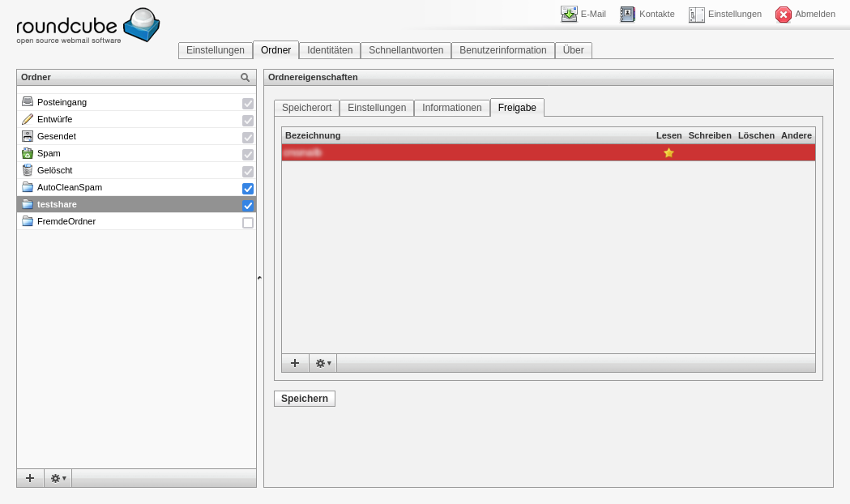This screenshot has height=504, width=850.
Task: Open folder actions gear dropdown
Action: (58, 478)
